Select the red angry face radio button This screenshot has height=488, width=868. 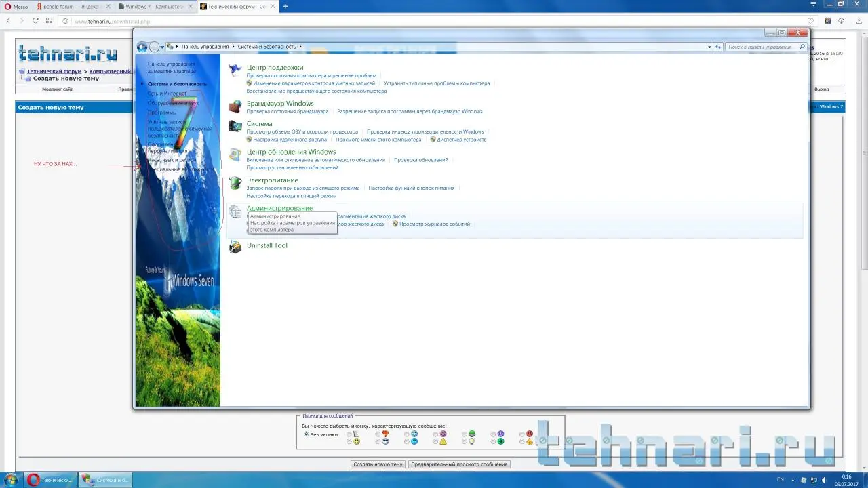pyautogui.click(x=522, y=434)
